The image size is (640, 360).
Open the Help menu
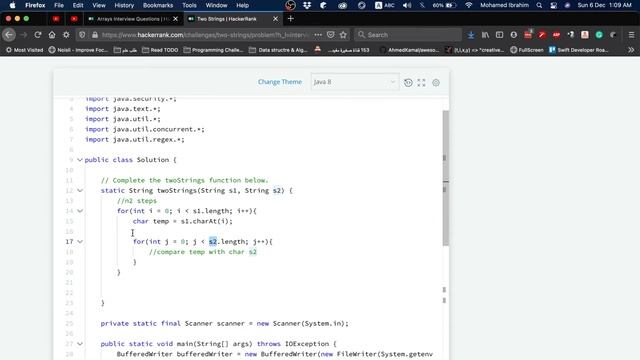point(242,5)
